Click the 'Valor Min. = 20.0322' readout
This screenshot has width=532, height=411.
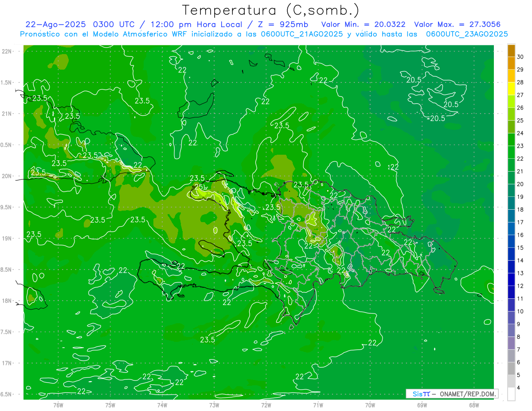[x=363, y=24]
